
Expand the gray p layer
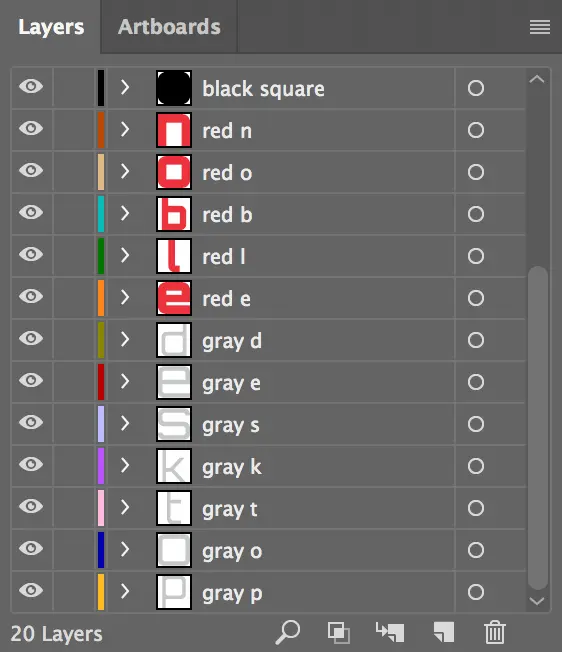[125, 591]
